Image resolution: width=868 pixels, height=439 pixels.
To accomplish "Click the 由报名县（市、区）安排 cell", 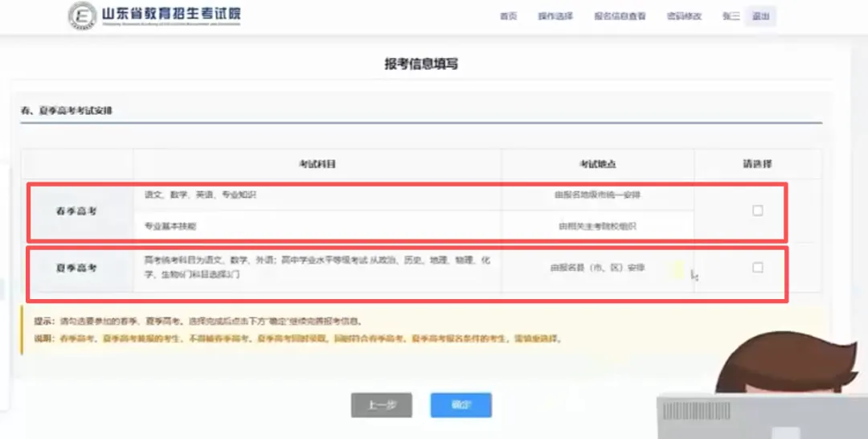I will pos(598,268).
